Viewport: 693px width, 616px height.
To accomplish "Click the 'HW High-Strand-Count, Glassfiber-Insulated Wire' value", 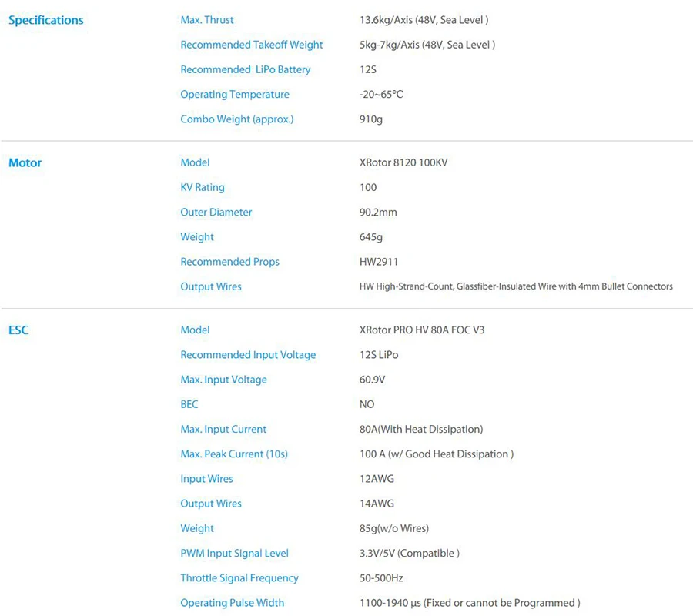I will [x=516, y=286].
